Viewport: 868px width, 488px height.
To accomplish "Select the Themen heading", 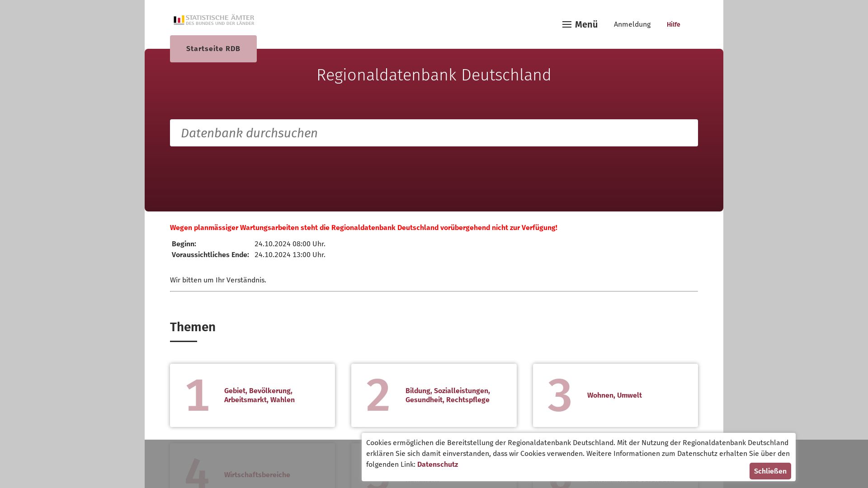I will 193,327.
